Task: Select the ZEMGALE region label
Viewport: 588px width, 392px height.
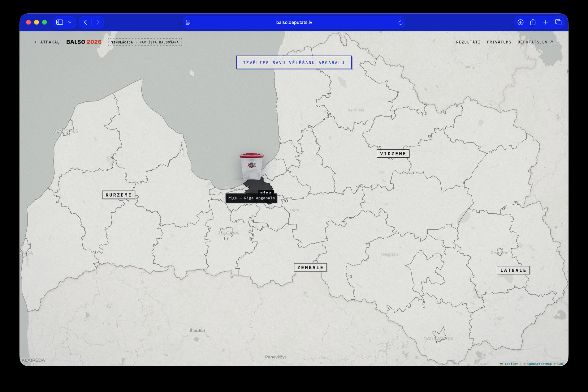Action: pyautogui.click(x=310, y=267)
